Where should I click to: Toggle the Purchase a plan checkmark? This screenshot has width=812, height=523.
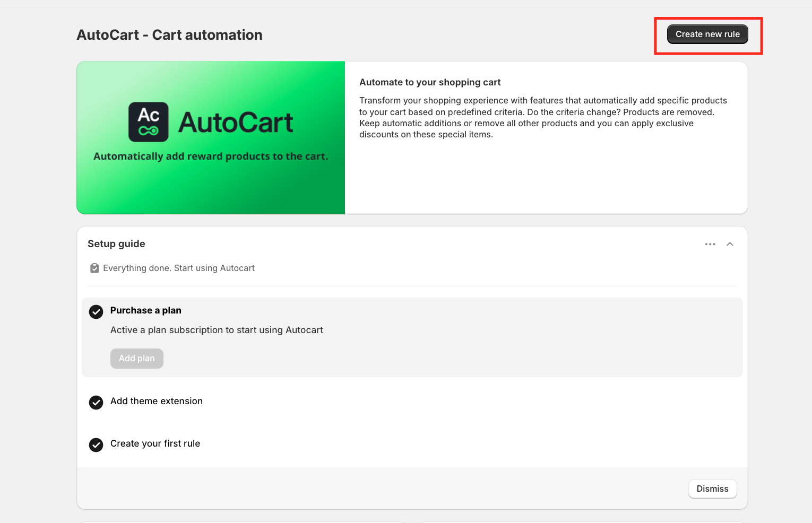[96, 312]
